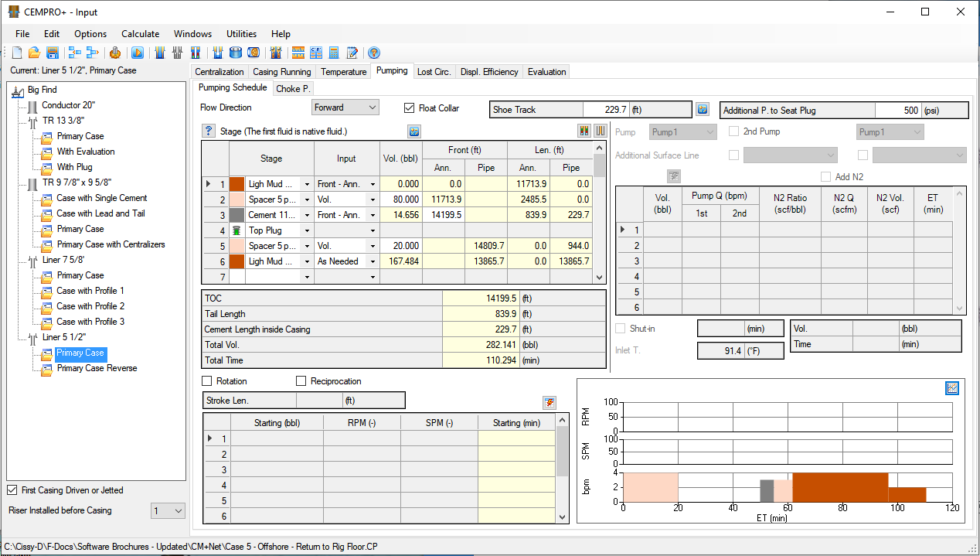Click the Help question mark toolbar icon
The width and height of the screenshot is (980, 556).
click(374, 53)
